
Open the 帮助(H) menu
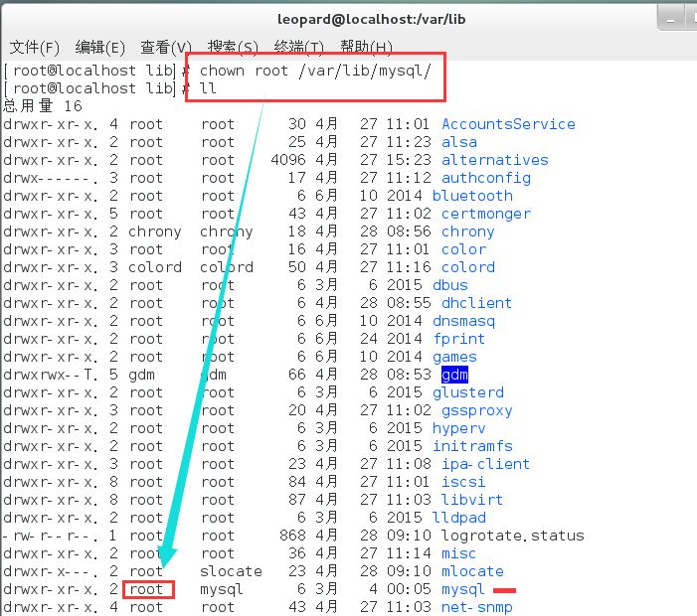pos(366,47)
